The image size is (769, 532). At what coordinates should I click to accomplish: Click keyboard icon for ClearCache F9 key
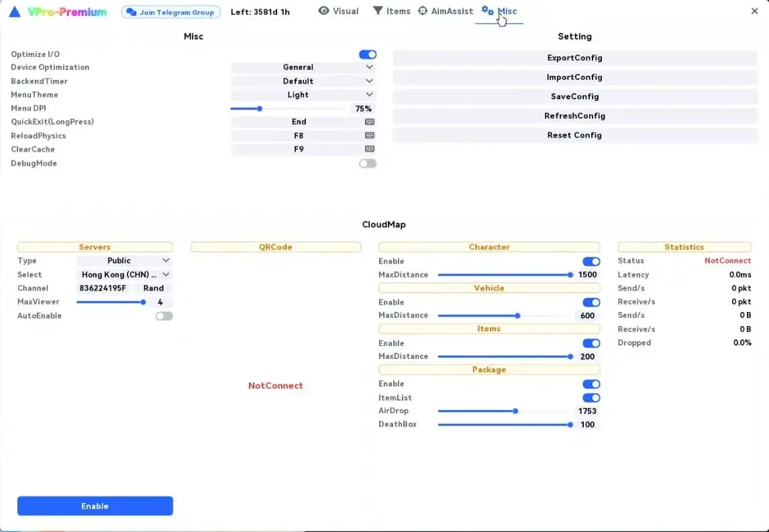coord(369,149)
